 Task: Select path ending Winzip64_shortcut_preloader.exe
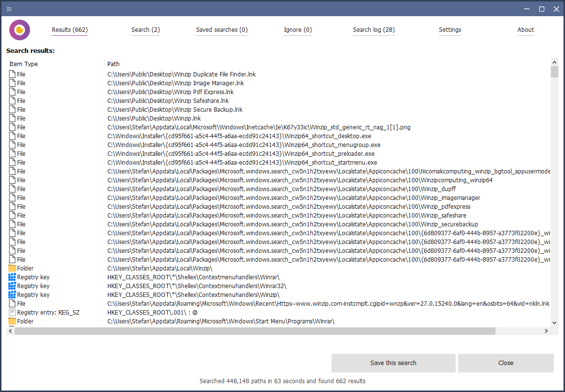coord(241,154)
